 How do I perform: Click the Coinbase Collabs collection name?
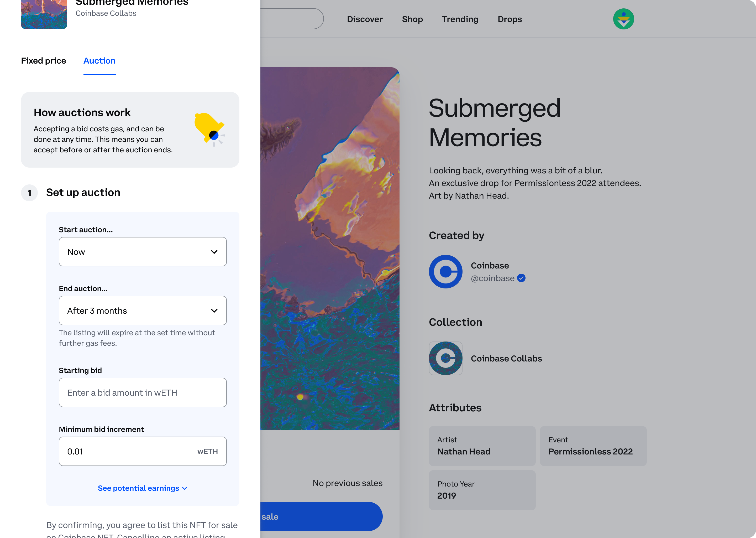506,359
